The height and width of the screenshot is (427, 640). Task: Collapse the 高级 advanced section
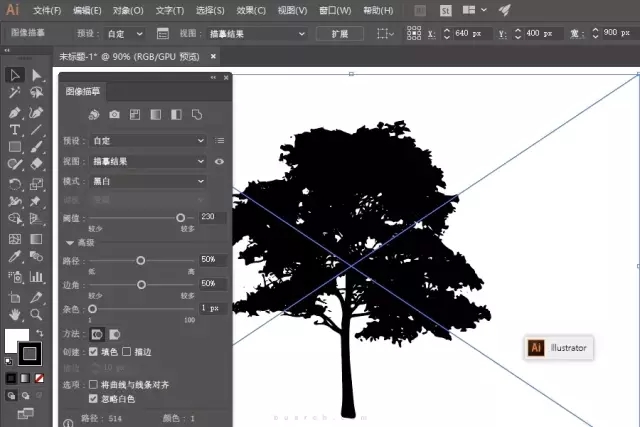[x=70, y=242]
